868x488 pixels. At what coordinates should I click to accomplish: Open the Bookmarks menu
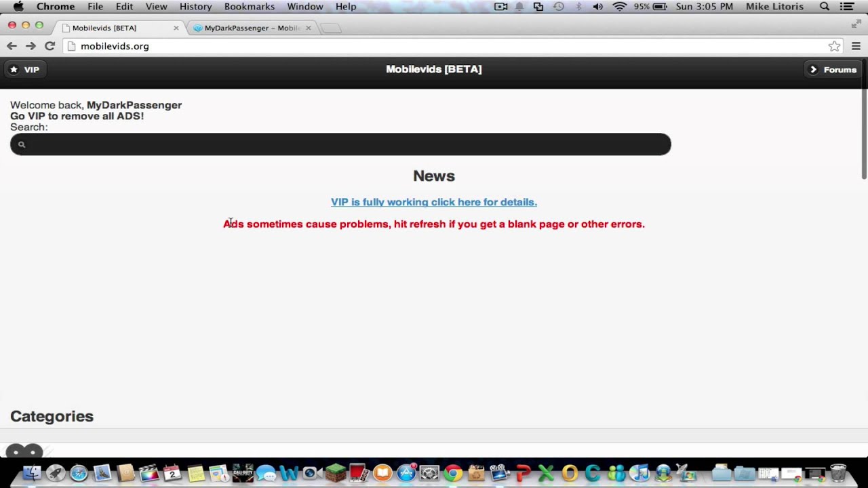[x=250, y=6]
